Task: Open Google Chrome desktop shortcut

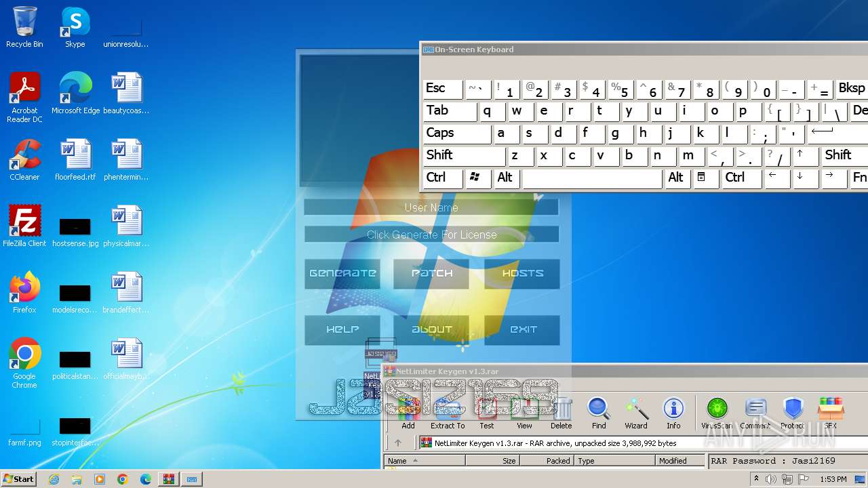Action: (24, 363)
